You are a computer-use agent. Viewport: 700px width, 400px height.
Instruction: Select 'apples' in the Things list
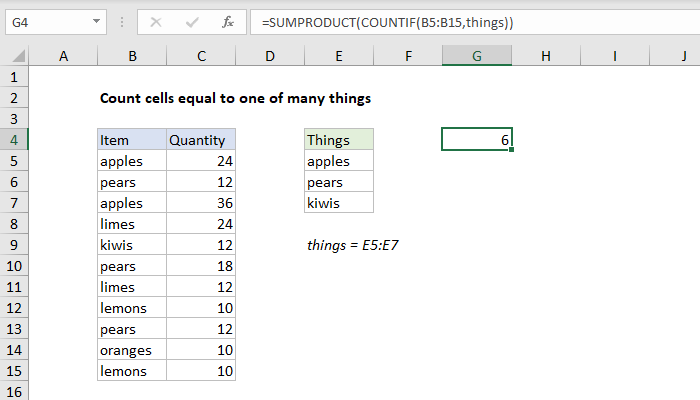coord(339,161)
